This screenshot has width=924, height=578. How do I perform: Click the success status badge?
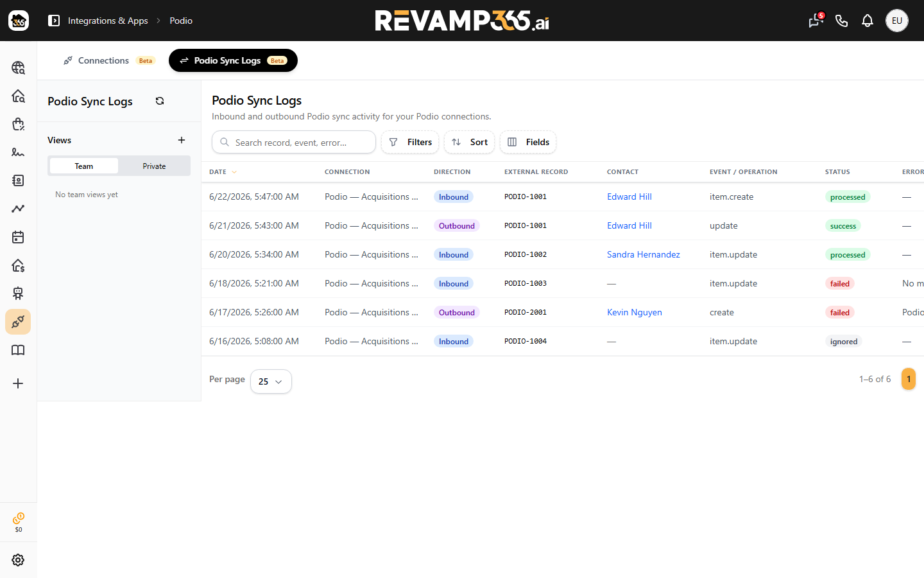[843, 225]
